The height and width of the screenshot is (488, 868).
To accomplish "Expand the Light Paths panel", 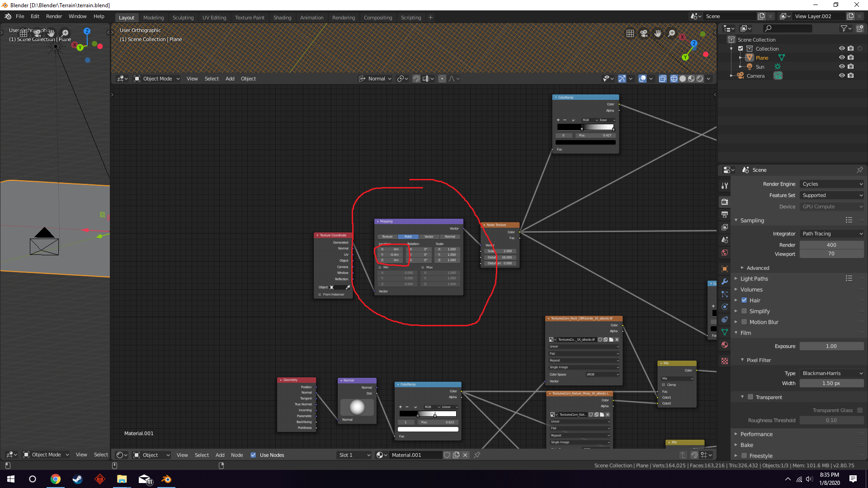I will click(x=754, y=279).
